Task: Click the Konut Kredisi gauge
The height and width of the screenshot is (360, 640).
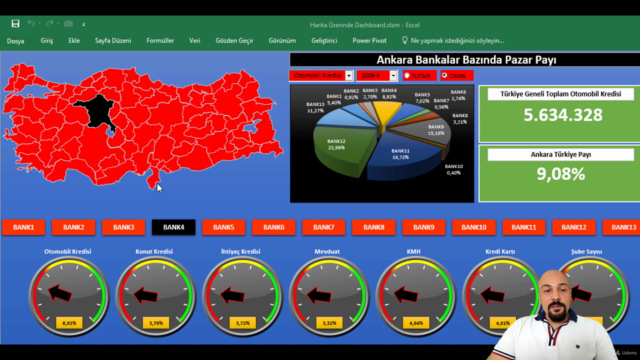Action: 156,297
